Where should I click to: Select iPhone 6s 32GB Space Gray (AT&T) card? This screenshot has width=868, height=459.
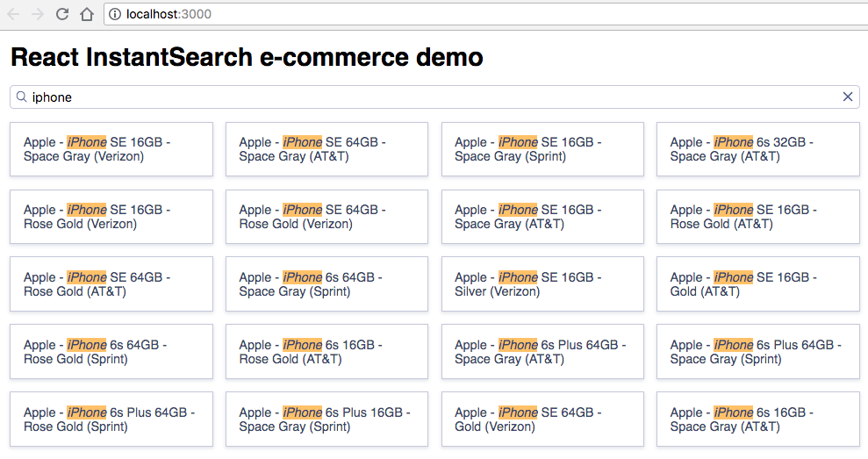pyautogui.click(x=757, y=149)
